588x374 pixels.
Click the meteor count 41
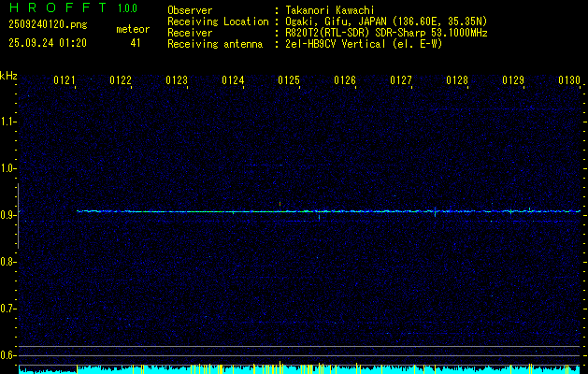[136, 43]
